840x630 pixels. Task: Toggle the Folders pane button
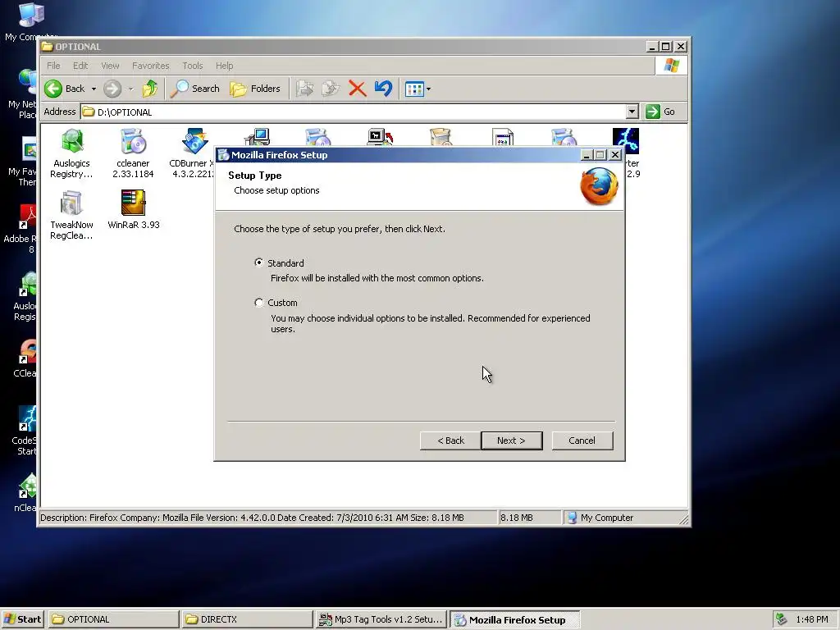[255, 89]
